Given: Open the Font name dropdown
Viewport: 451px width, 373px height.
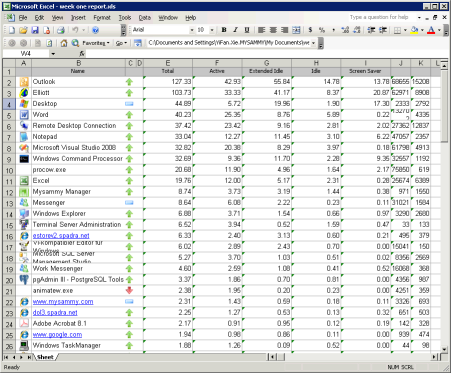Looking at the screenshot, I should point(192,30).
